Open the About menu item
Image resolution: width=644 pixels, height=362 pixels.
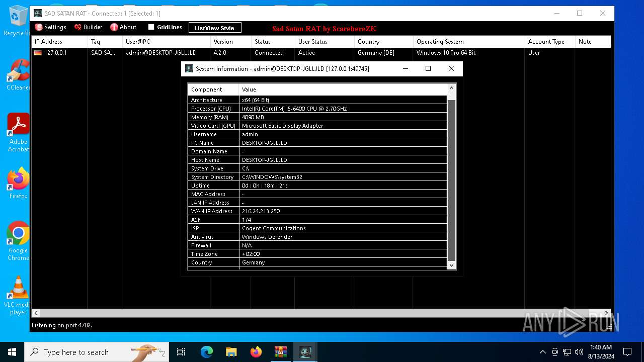pyautogui.click(x=123, y=27)
